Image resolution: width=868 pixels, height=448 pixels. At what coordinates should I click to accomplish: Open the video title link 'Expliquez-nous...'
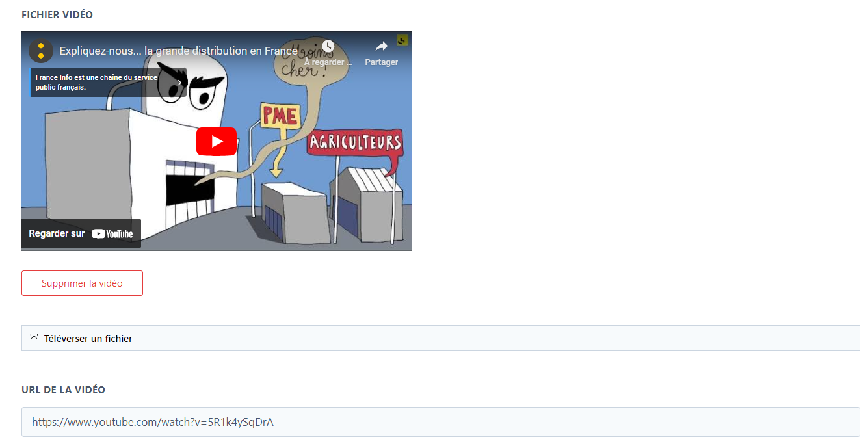click(179, 51)
